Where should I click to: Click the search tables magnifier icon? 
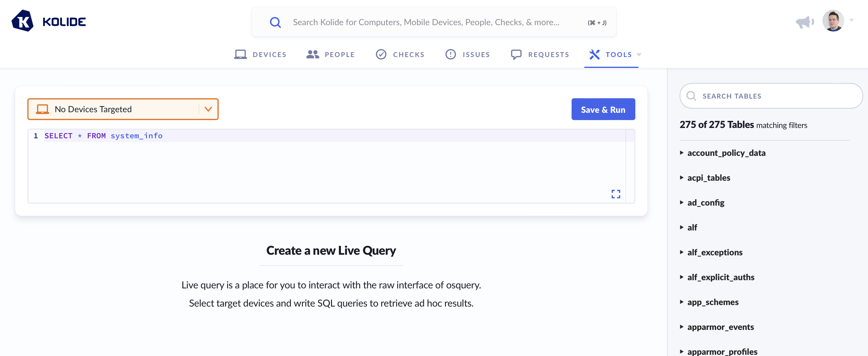tap(691, 96)
